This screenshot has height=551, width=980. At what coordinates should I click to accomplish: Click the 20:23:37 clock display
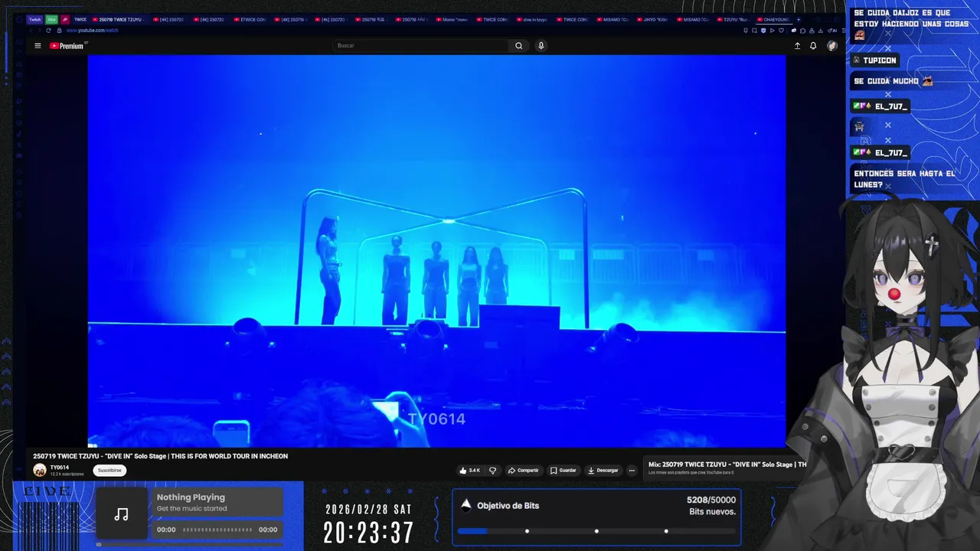(x=368, y=533)
